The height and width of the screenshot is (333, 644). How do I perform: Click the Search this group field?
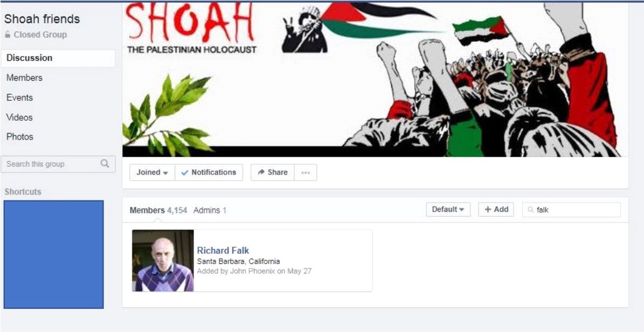click(58, 164)
